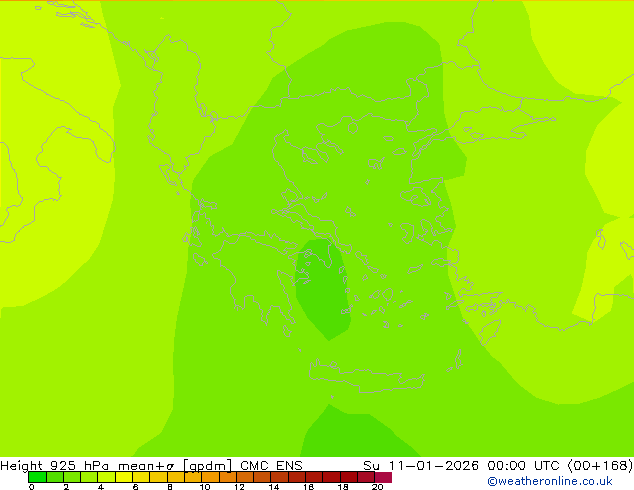
Task: Click the '(00+168)' forecast hour text
Action: point(600,465)
